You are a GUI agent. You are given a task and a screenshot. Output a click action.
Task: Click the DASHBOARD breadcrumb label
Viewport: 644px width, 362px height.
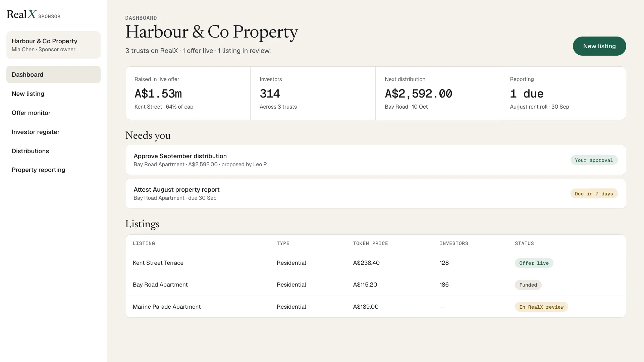click(x=141, y=18)
